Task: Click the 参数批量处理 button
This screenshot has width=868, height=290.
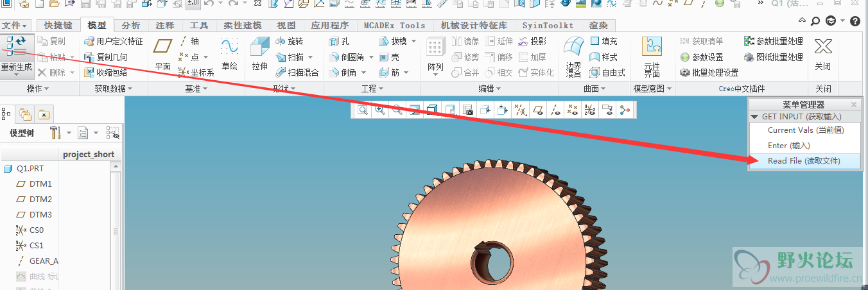Action: coord(774,41)
